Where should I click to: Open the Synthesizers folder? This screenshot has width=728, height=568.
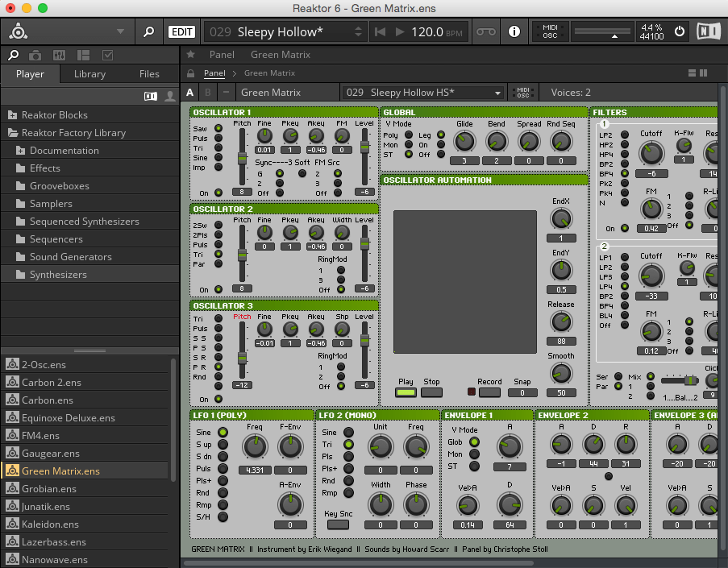point(58,274)
